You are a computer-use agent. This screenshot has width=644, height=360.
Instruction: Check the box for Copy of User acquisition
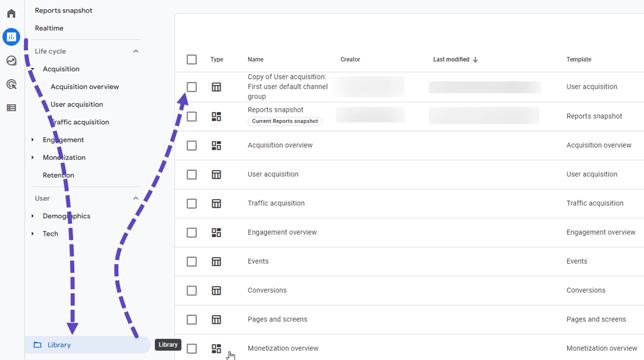pos(192,87)
